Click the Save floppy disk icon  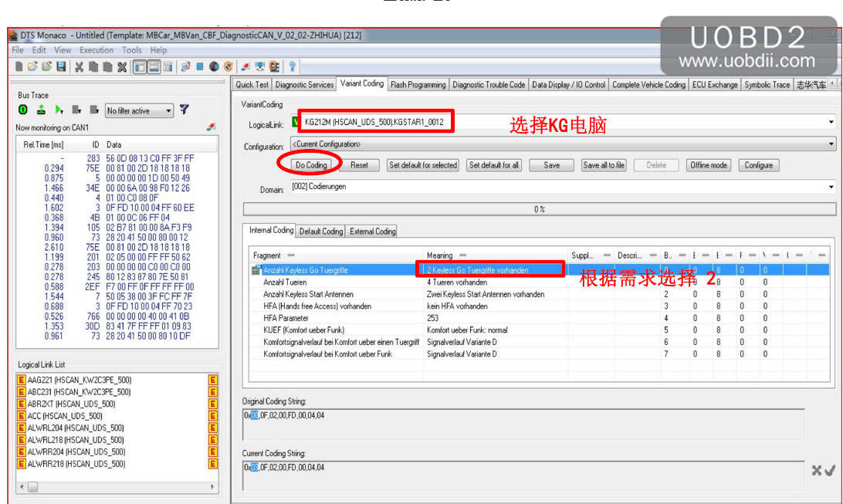point(61,66)
